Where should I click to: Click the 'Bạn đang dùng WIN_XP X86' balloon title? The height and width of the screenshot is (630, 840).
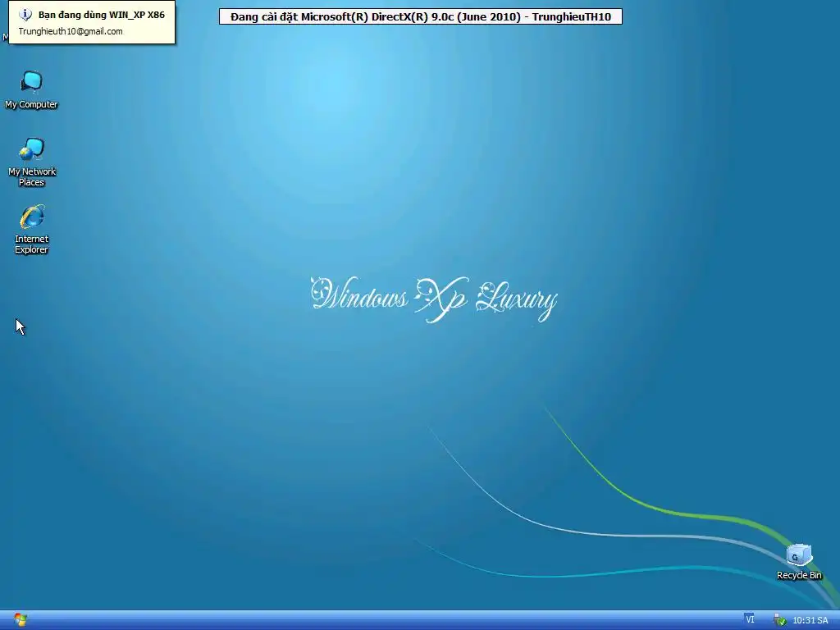pyautogui.click(x=101, y=15)
